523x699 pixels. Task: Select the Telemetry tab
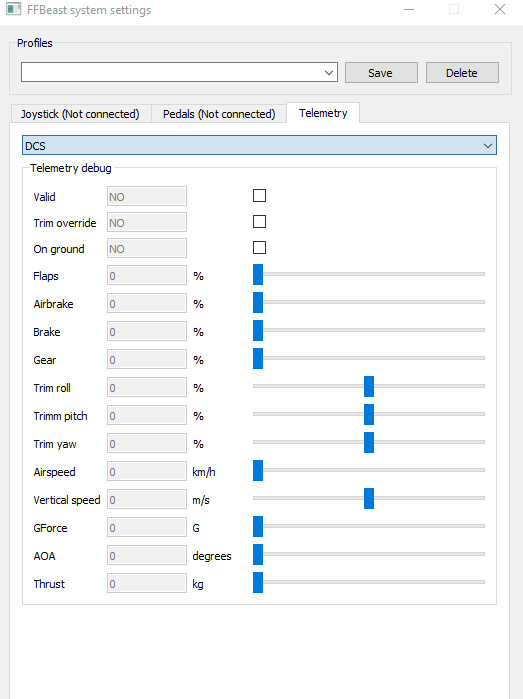click(x=323, y=113)
